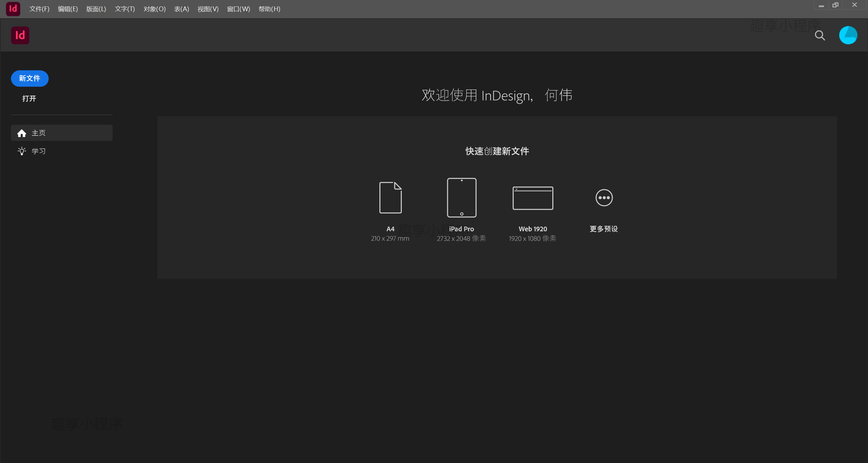Click the iPad Pro preset label
Viewport: 868px width, 463px height.
461,229
